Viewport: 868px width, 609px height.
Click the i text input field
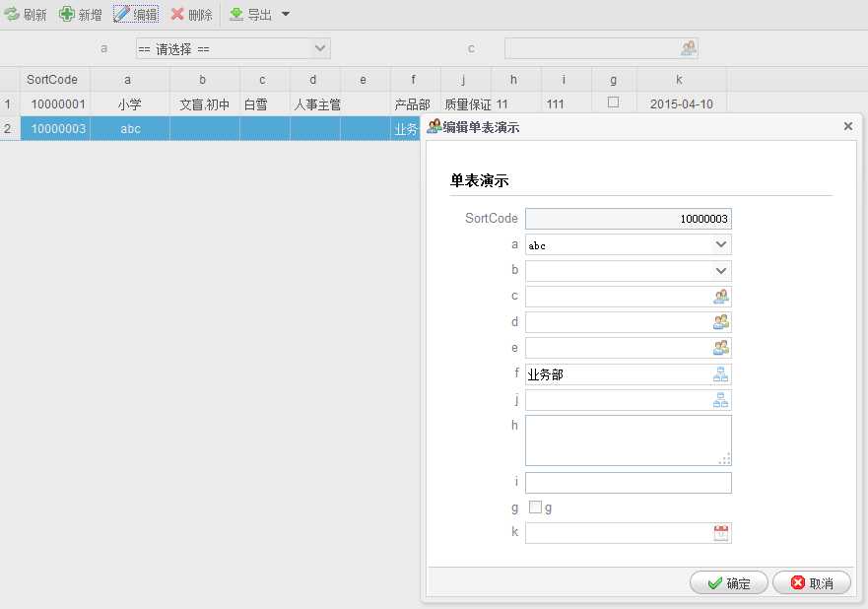click(x=629, y=483)
